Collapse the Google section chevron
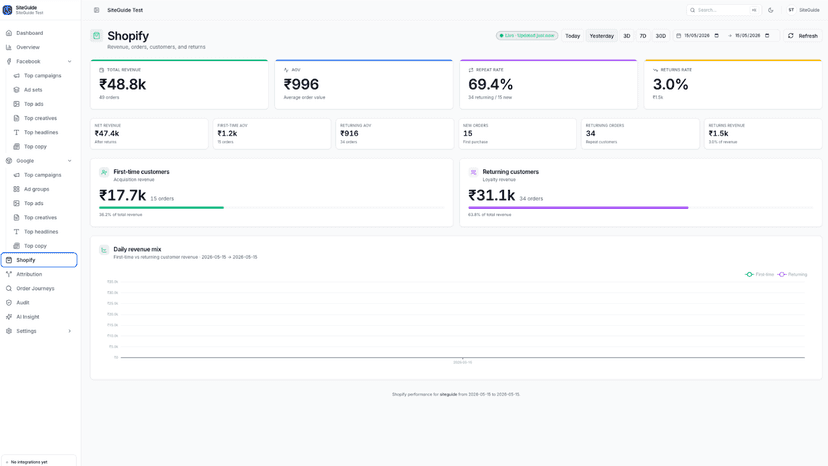 (x=70, y=161)
